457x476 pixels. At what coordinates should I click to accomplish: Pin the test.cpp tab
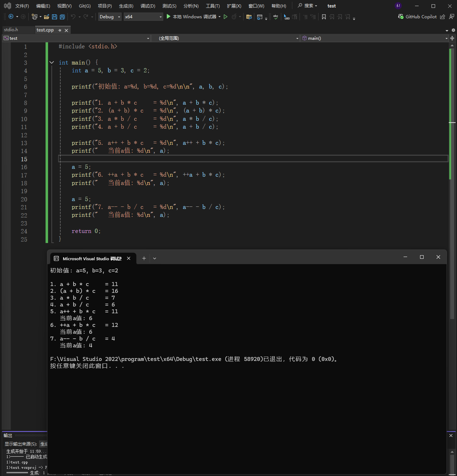tap(60, 30)
